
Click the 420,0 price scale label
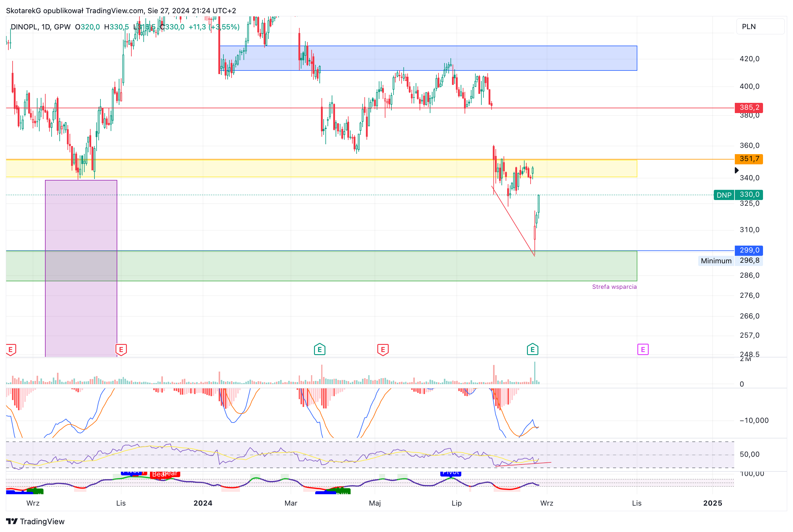[749, 59]
